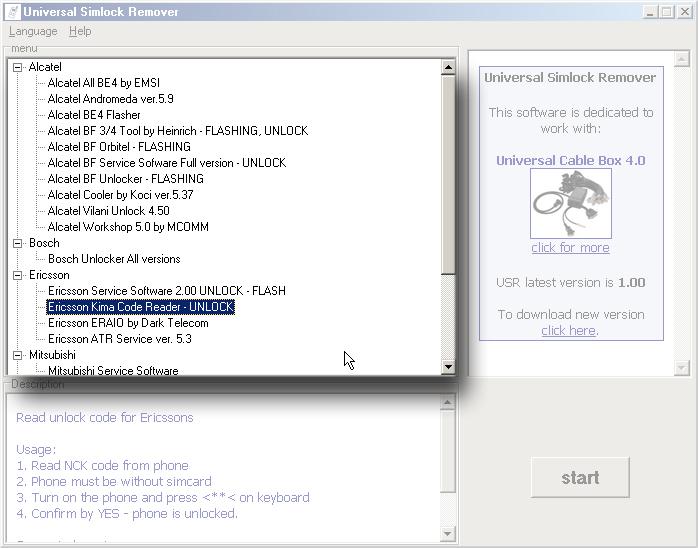This screenshot has width=698, height=548.
Task: Collapse the Mitsubishi tree node
Action: [17, 355]
